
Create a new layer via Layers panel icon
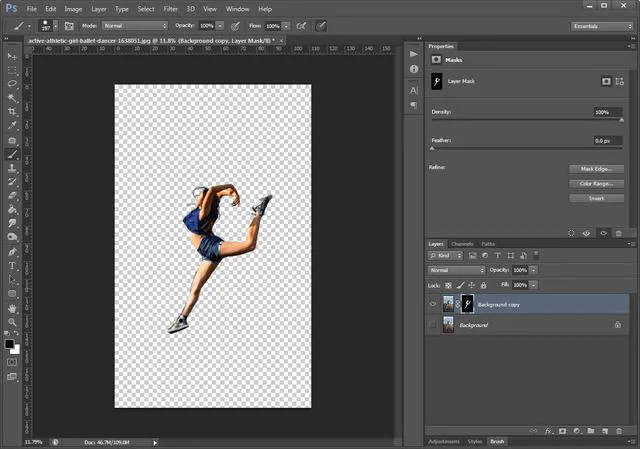[604, 431]
